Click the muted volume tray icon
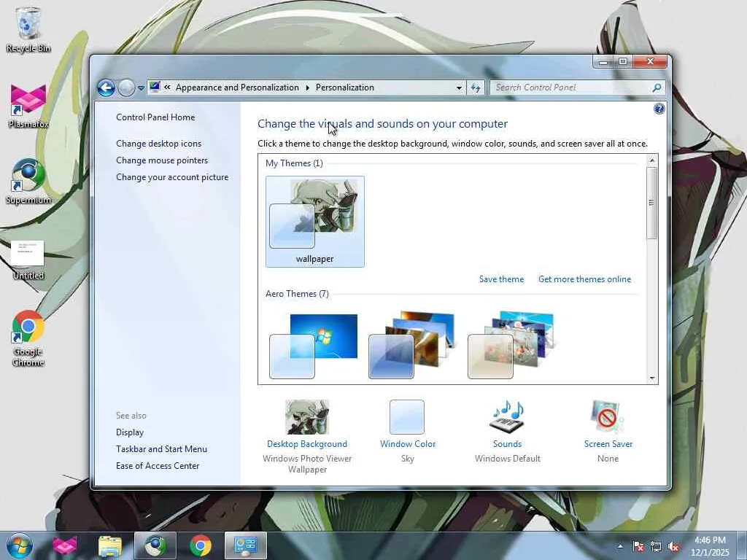This screenshot has width=747, height=560. coord(673,547)
